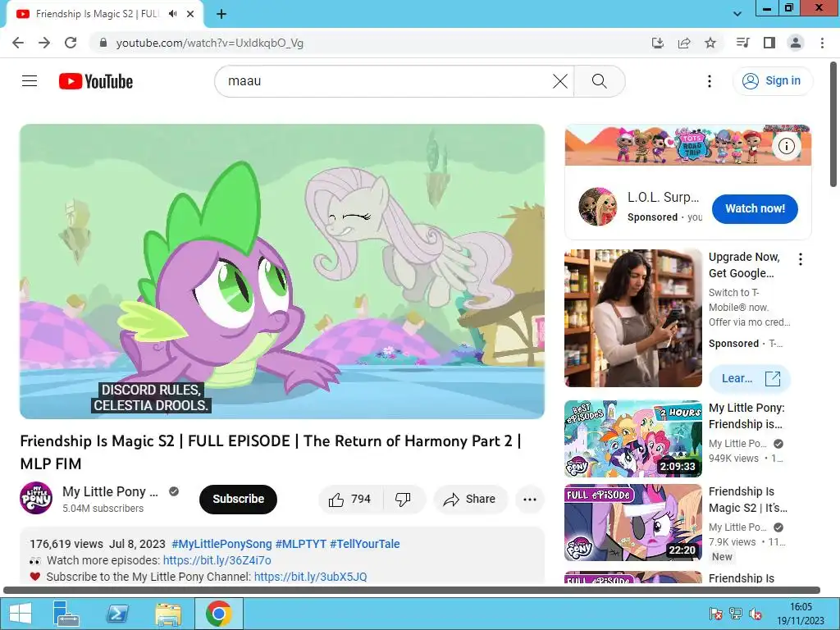The image size is (840, 630).
Task: Open Server Manager from taskbar
Action: (66, 614)
